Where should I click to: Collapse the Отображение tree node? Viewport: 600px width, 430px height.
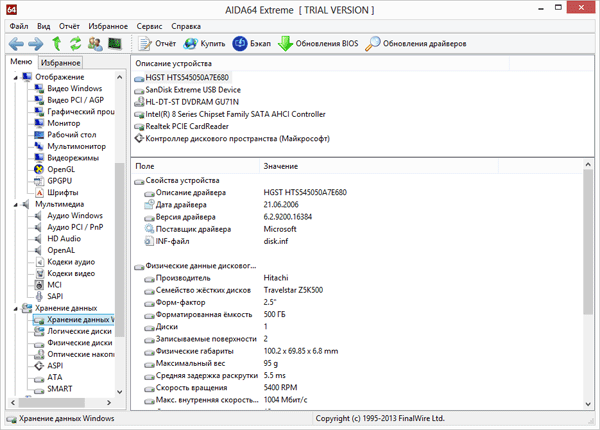pyautogui.click(x=16, y=78)
